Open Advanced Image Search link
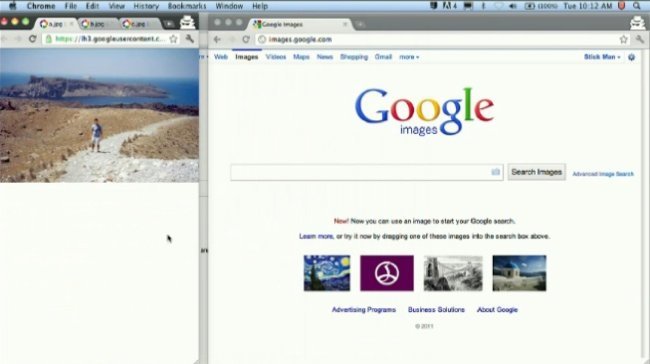 603,174
